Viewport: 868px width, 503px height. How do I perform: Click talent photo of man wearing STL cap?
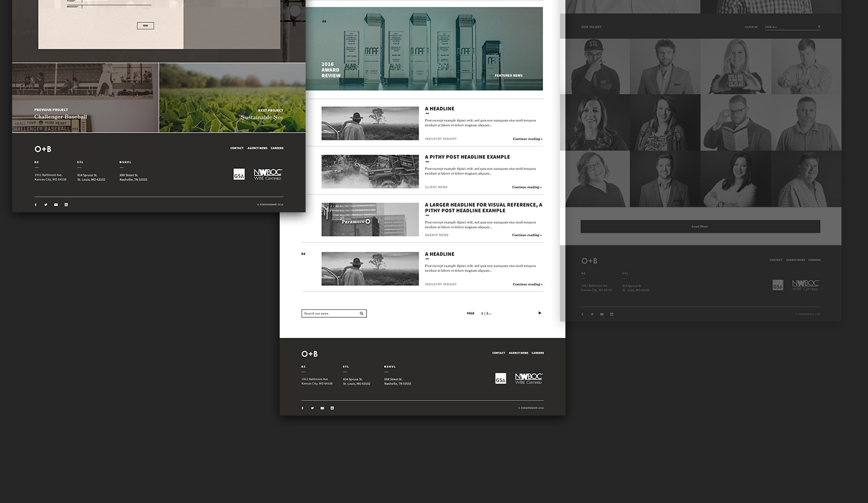click(x=595, y=66)
